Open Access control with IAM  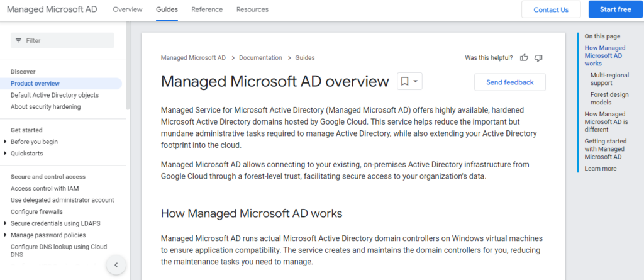(x=45, y=188)
